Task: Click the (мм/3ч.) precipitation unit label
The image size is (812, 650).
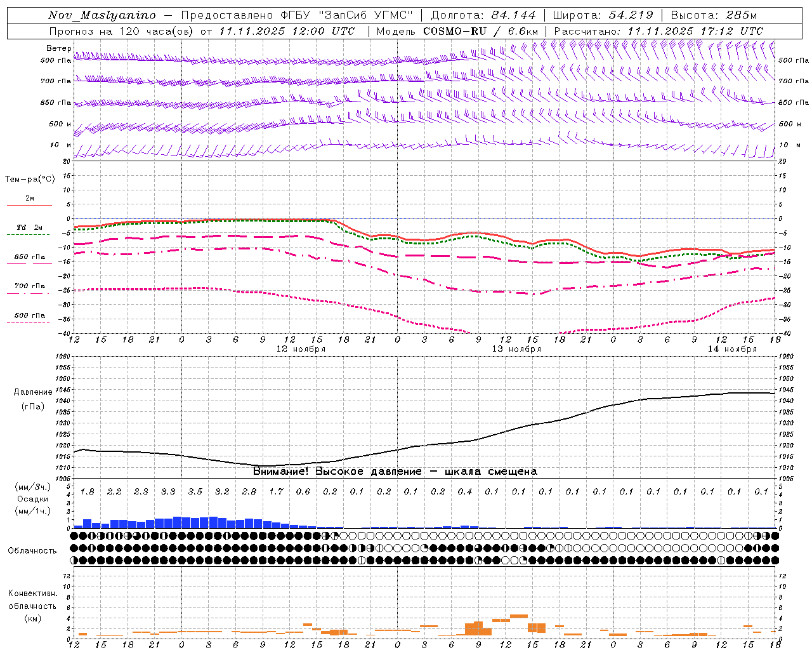Action: pos(33,487)
